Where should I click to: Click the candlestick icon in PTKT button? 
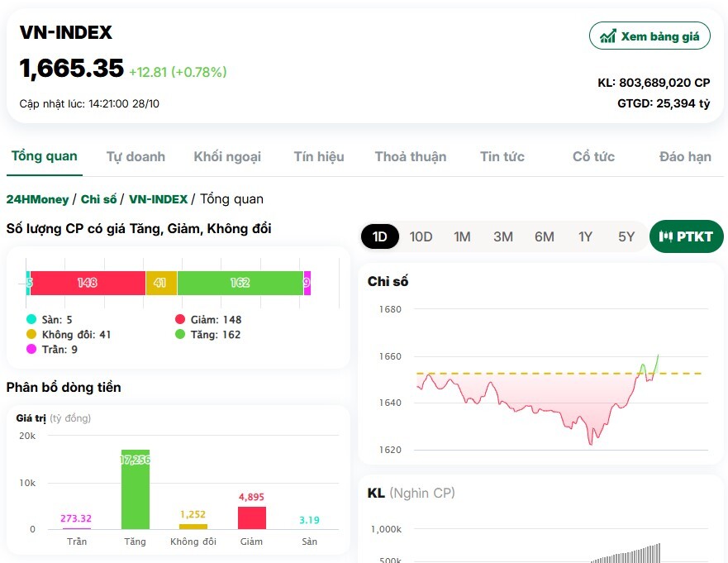[x=665, y=236]
